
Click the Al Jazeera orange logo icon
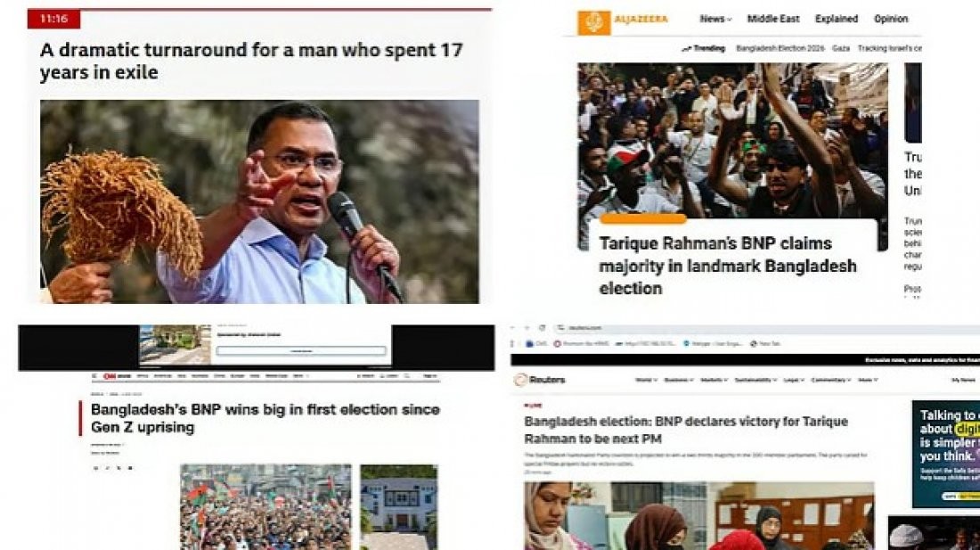[593, 23]
